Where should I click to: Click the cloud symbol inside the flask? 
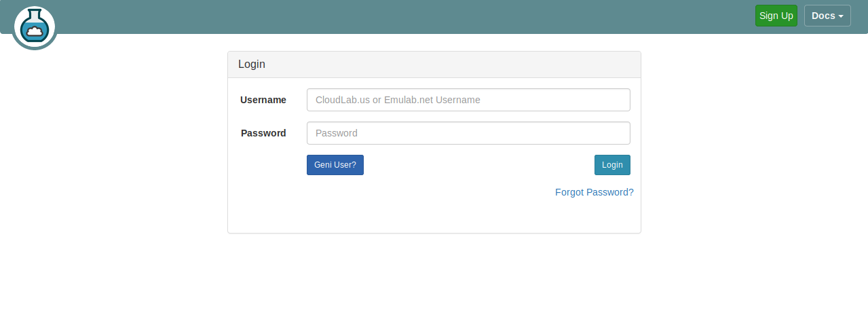pyautogui.click(x=34, y=31)
